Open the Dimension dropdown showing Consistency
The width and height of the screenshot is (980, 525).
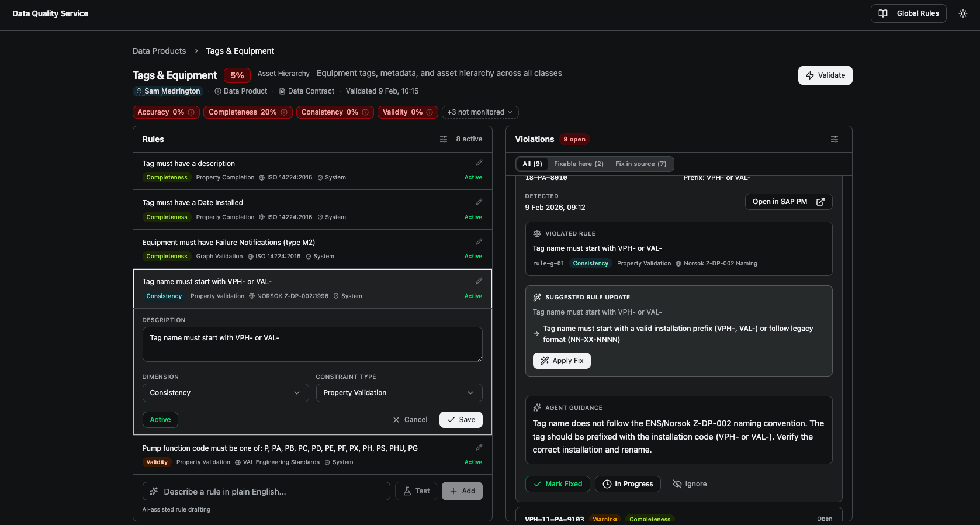coord(225,393)
